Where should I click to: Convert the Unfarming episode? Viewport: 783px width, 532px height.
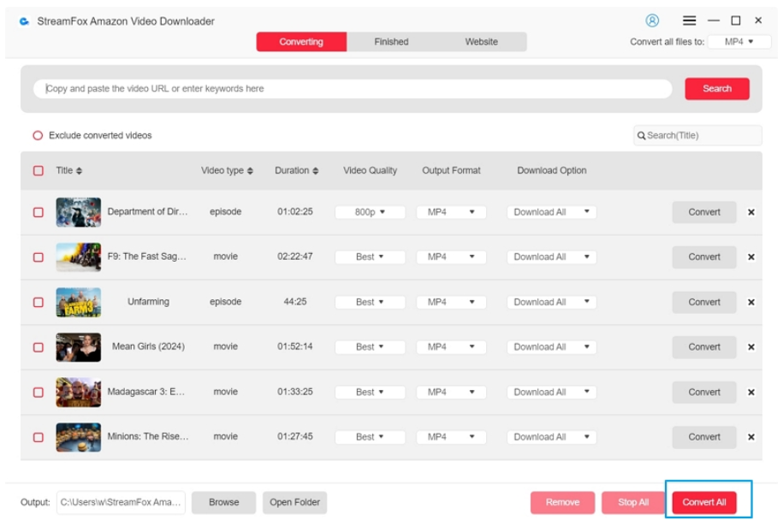click(704, 302)
